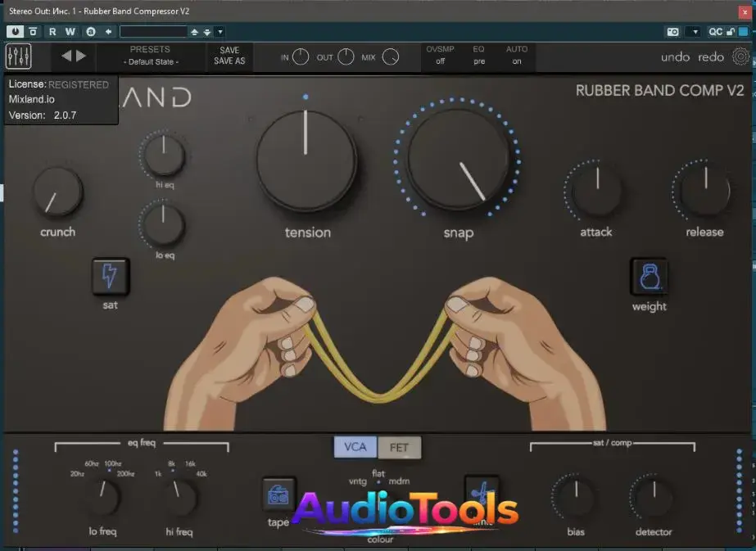
Task: Click the sat lightning bolt icon
Action: (110, 278)
